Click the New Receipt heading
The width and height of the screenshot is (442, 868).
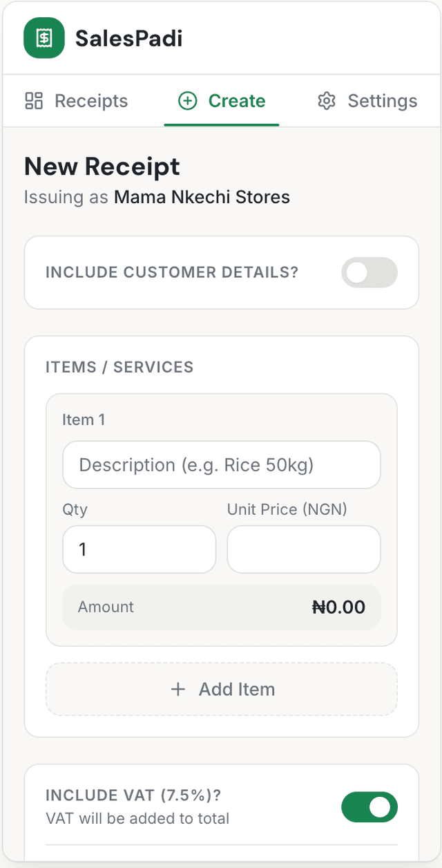click(102, 167)
